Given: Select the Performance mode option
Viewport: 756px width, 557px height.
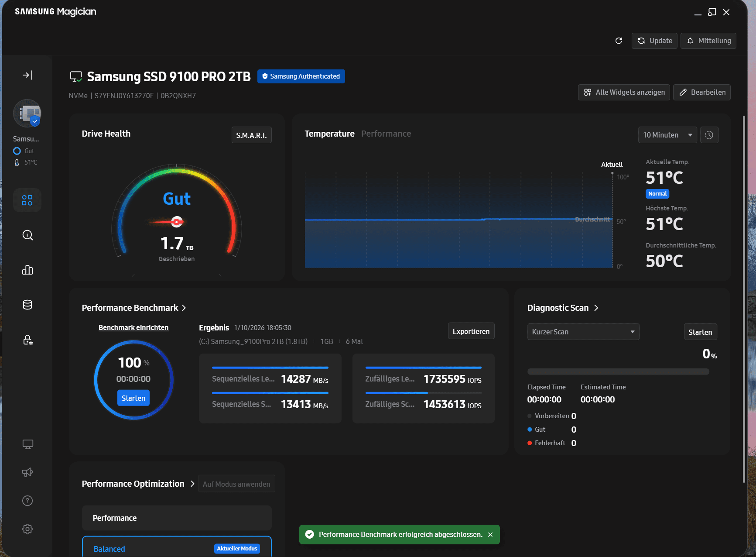Looking at the screenshot, I should 177,518.
